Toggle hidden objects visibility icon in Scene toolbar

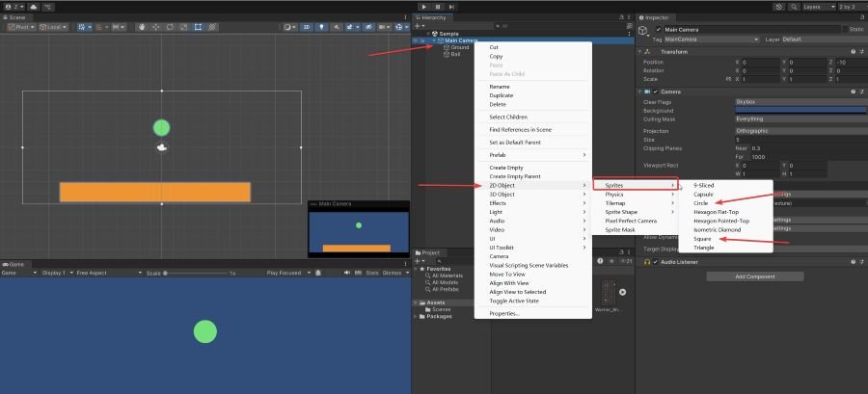[367, 27]
